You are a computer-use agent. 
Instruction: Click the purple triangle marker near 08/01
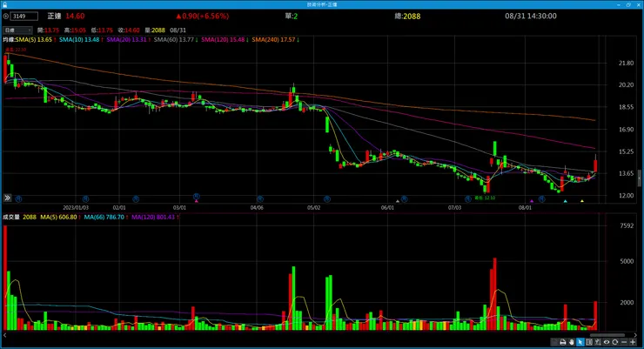click(x=532, y=201)
